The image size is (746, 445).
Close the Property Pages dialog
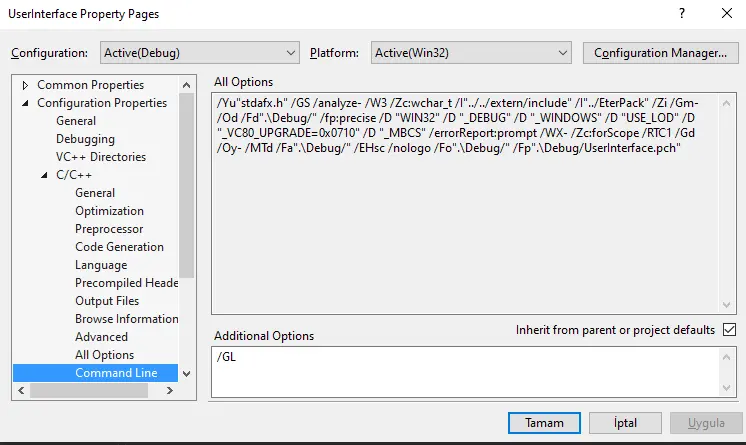coord(726,14)
